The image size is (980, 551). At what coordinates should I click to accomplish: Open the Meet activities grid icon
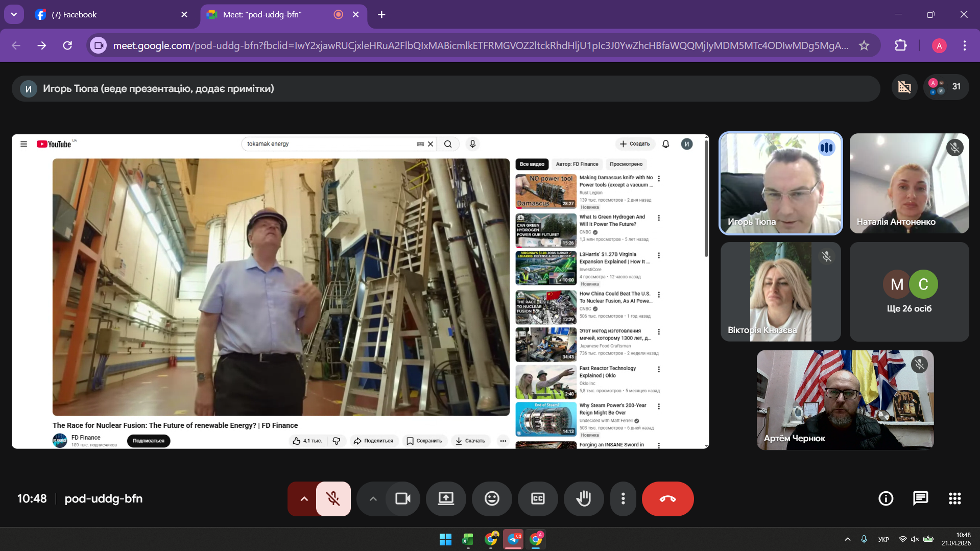tap(954, 498)
